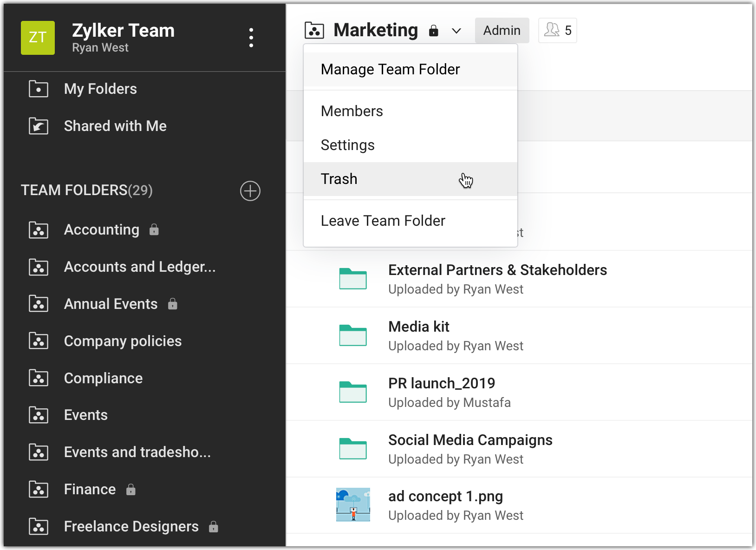Go to Shared with Me

tap(115, 126)
